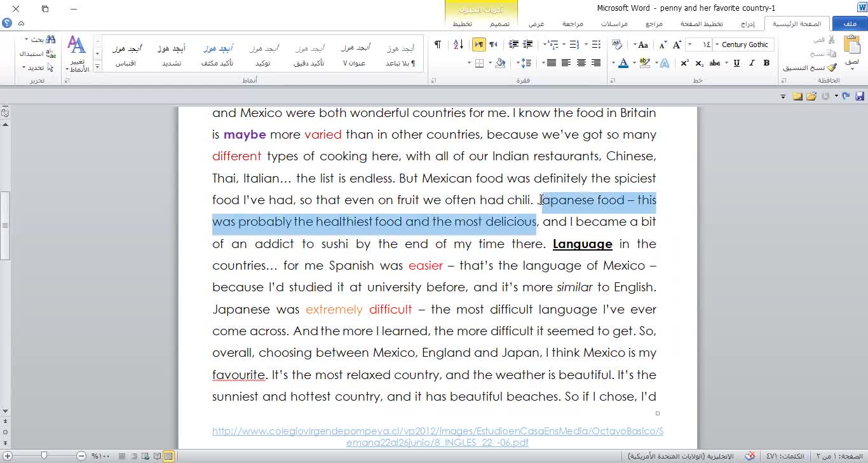Apply the 'تأكيد مكثف' Intense Emphasis style

(217, 55)
